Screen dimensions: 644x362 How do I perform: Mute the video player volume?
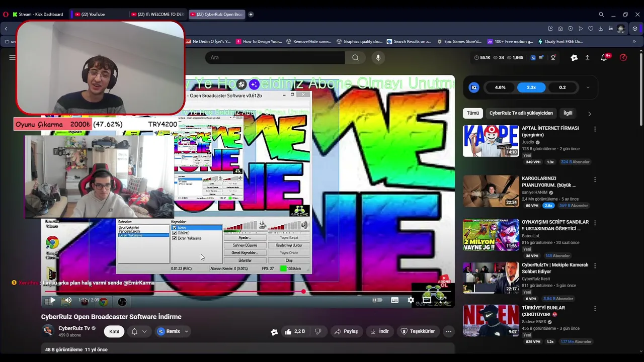coord(67,301)
